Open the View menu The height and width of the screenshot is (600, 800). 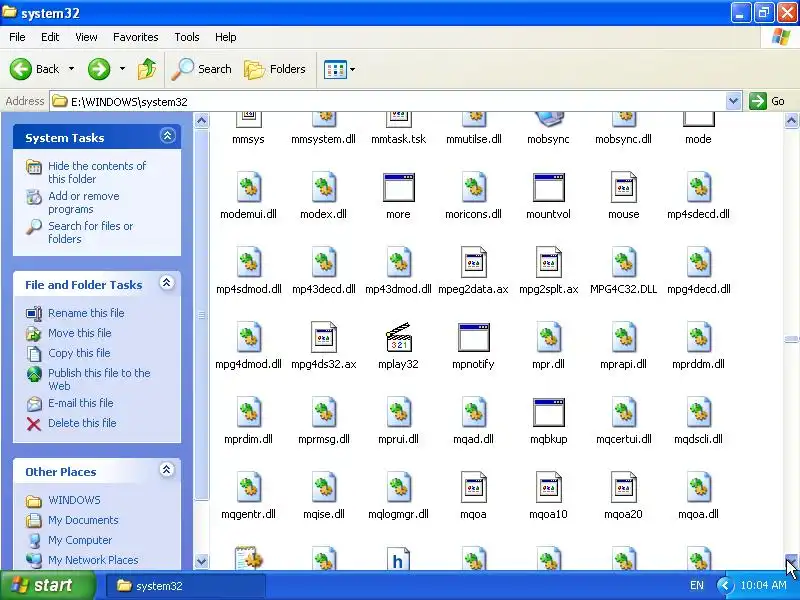click(x=86, y=37)
